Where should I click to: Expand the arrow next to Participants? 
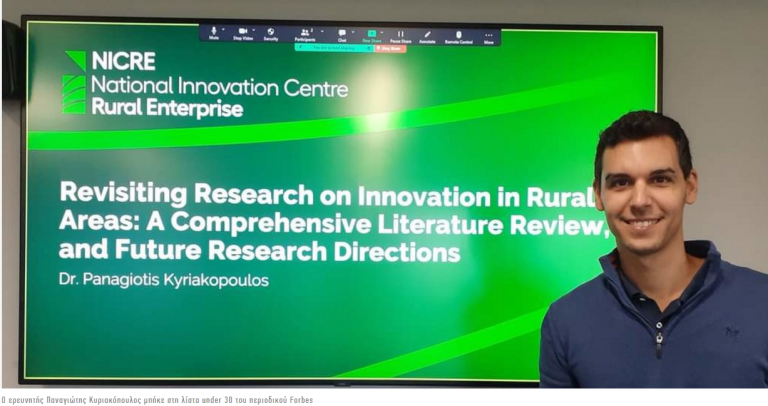pos(322,31)
